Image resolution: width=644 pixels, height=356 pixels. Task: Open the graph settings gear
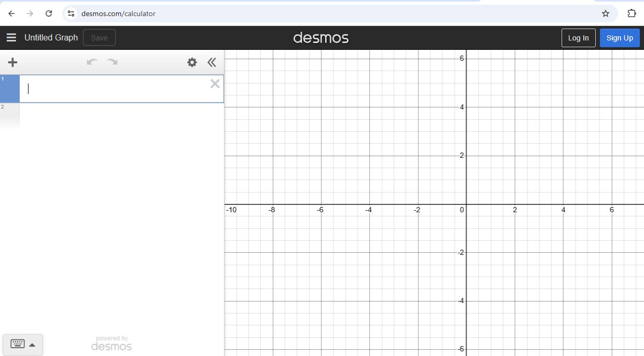click(x=192, y=62)
